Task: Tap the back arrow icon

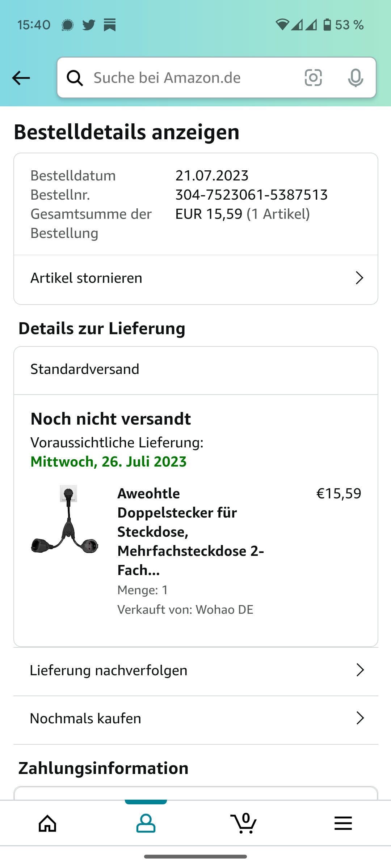Action: pos(21,78)
